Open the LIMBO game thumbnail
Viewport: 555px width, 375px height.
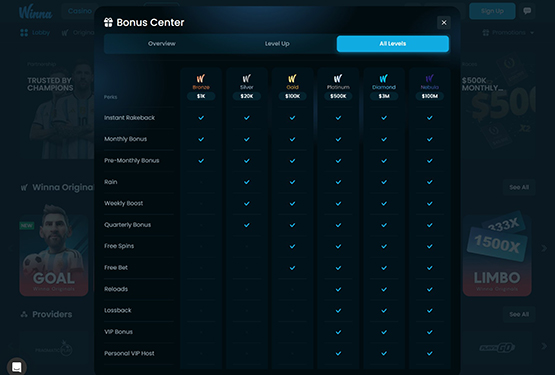pyautogui.click(x=497, y=255)
